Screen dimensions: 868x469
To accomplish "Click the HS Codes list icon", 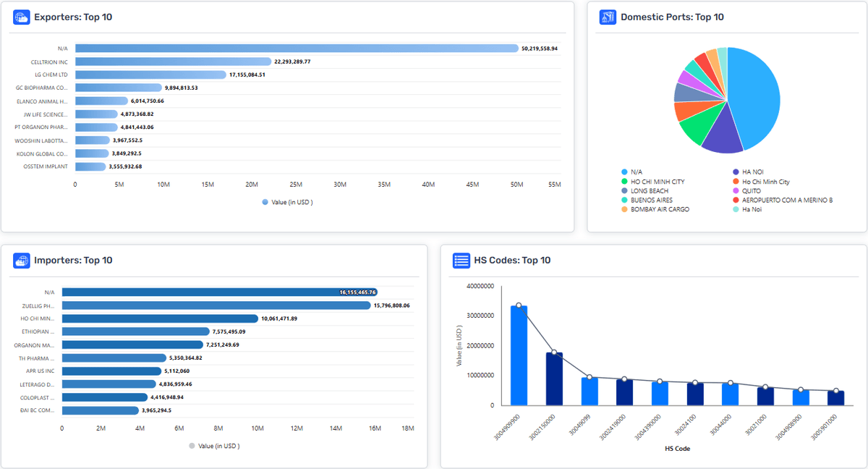I will [x=461, y=261].
